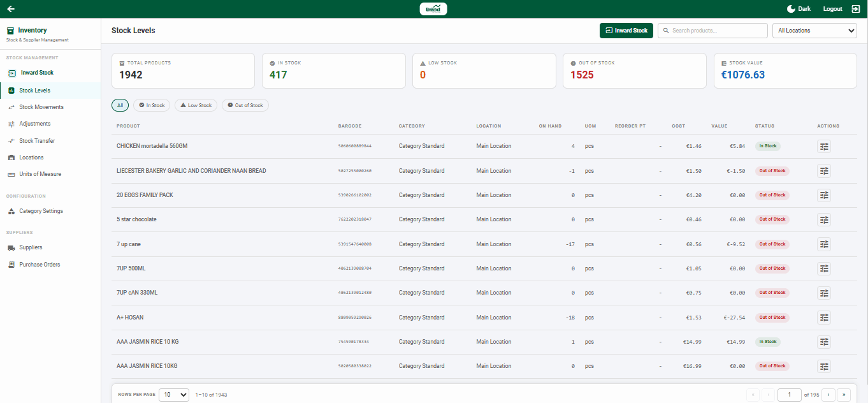Click the adjust icon for AAA JASMIN RICE 10 KG
The height and width of the screenshot is (403, 868).
(824, 342)
